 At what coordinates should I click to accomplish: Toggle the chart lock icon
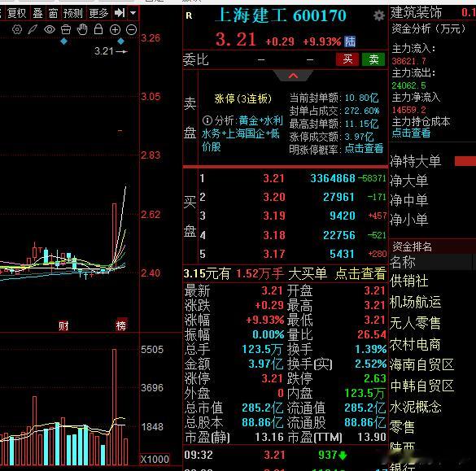point(98,29)
